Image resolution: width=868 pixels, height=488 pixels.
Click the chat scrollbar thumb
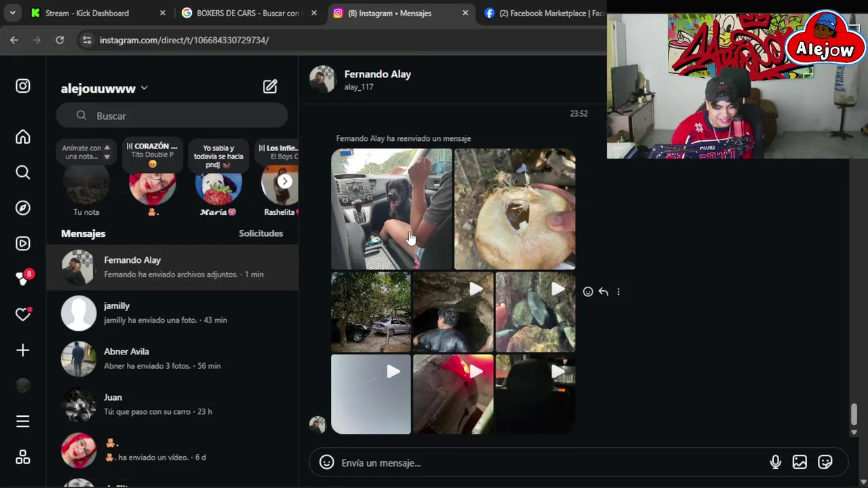tap(854, 414)
